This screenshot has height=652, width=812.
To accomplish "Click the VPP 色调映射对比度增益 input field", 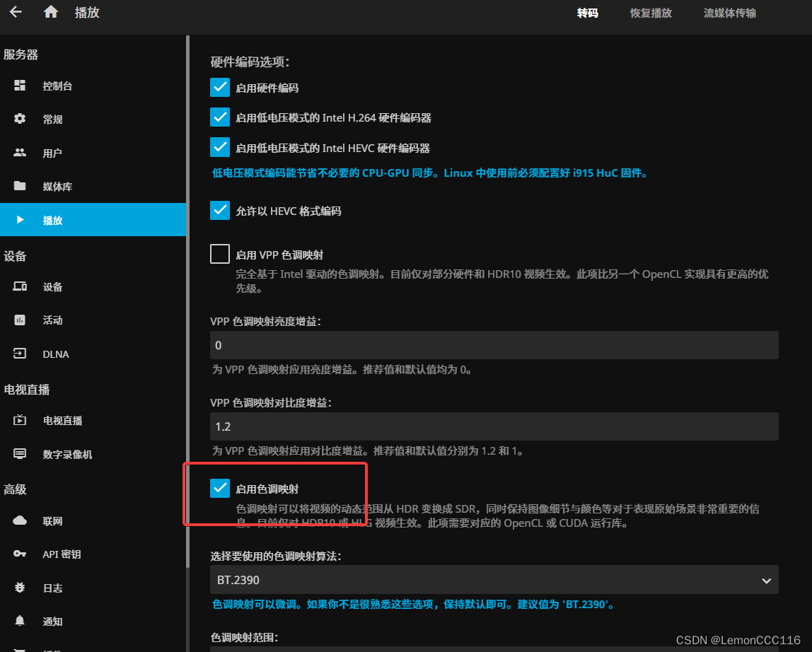I will 494,426.
